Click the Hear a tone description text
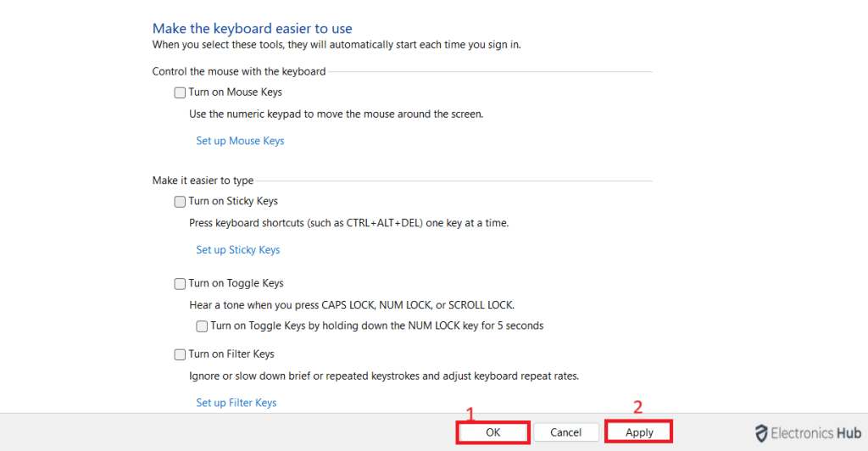 pos(351,305)
